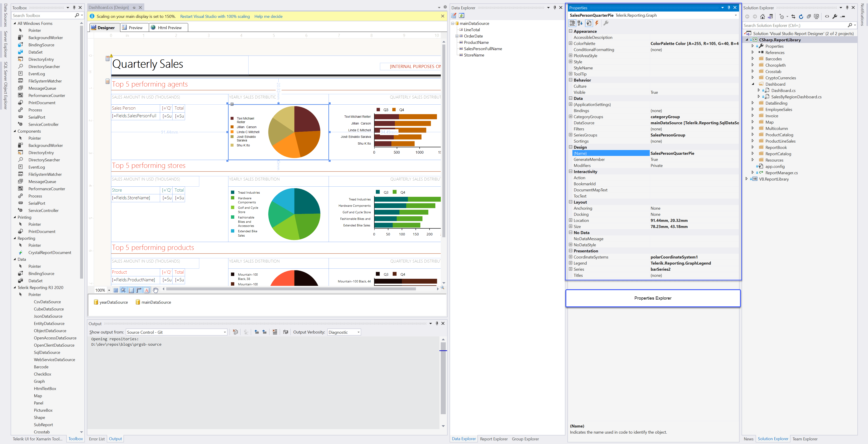Activate the pan hand tool in designer toolbar

tap(155, 290)
